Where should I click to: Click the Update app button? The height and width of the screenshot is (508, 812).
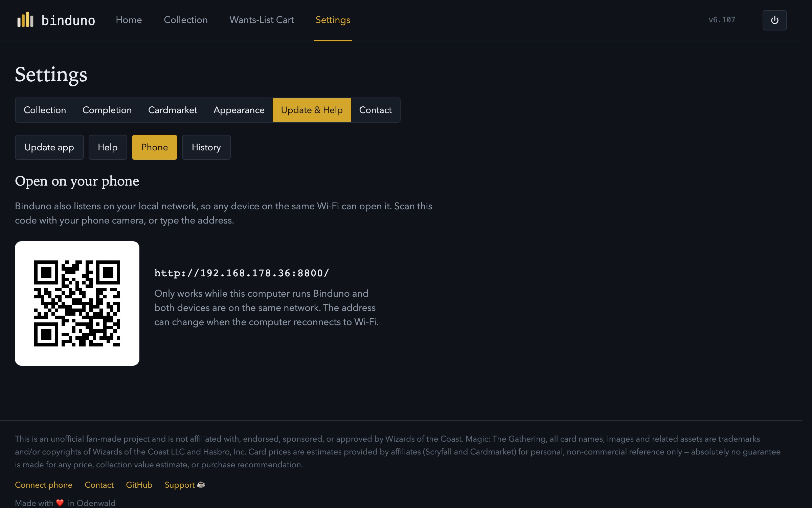(49, 147)
